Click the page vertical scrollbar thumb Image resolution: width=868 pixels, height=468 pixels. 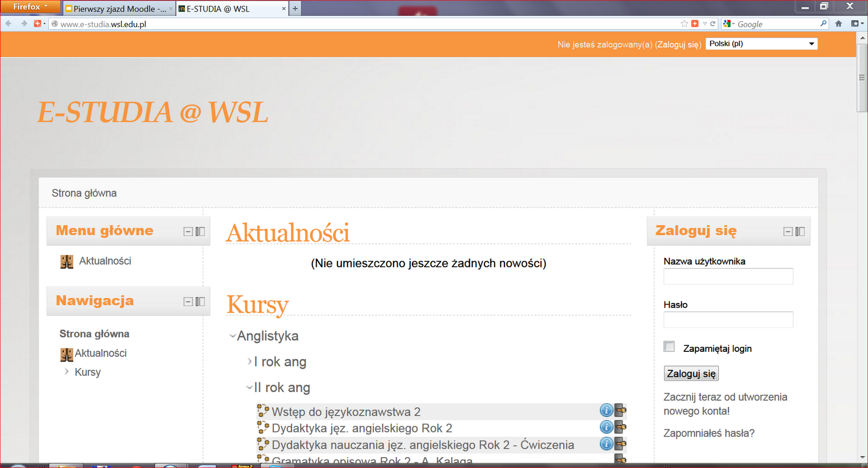pyautogui.click(x=862, y=78)
